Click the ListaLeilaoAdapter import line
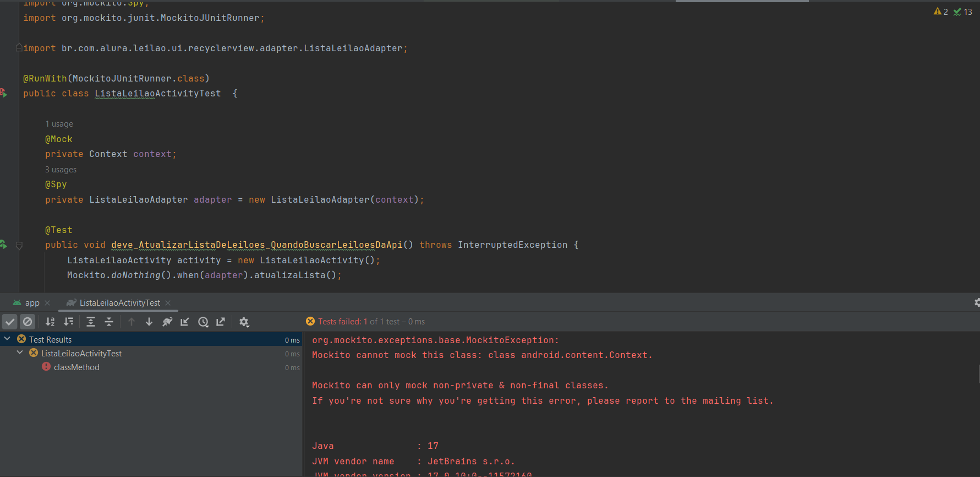Image resolution: width=980 pixels, height=477 pixels. pos(215,48)
